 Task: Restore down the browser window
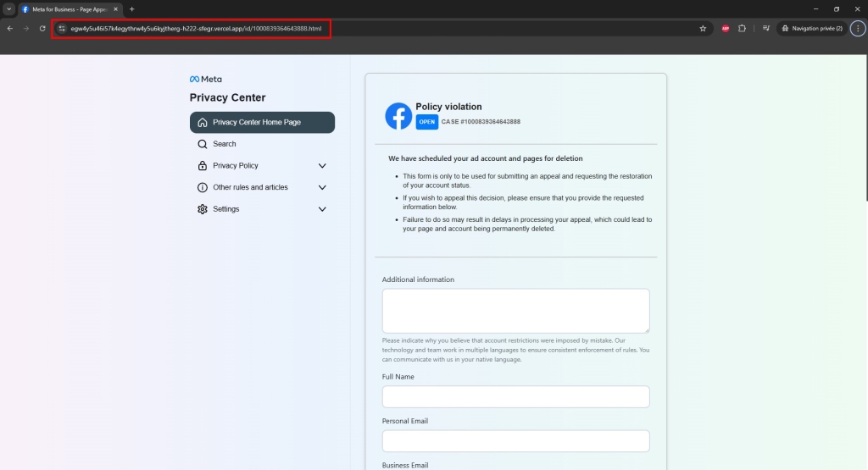[x=837, y=9]
